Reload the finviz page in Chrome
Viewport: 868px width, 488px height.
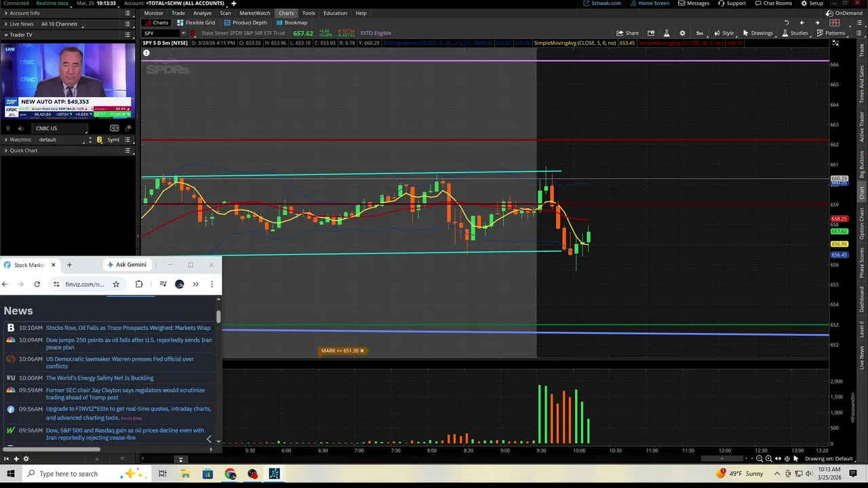pyautogui.click(x=37, y=284)
